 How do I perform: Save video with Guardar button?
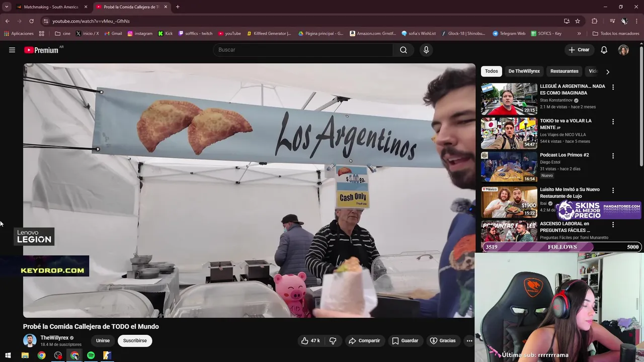[x=406, y=341]
